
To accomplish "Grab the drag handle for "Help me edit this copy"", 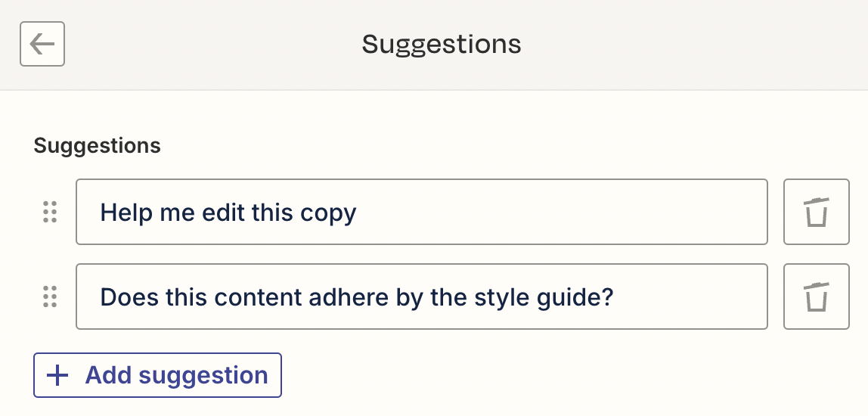I will (51, 213).
